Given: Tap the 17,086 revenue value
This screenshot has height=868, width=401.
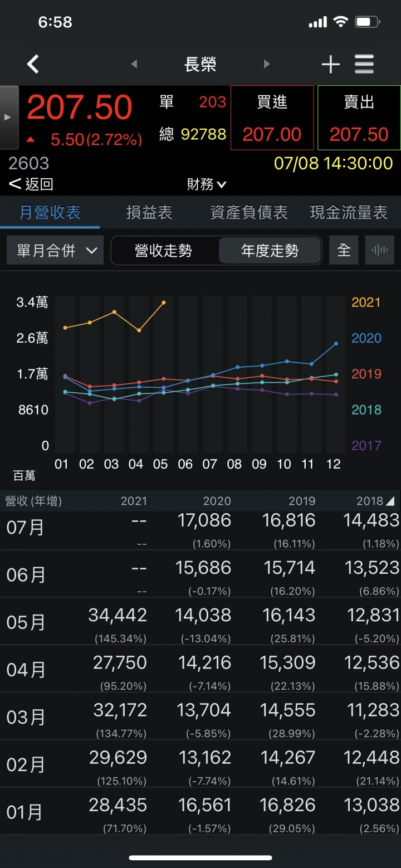Looking at the screenshot, I should point(204,520).
